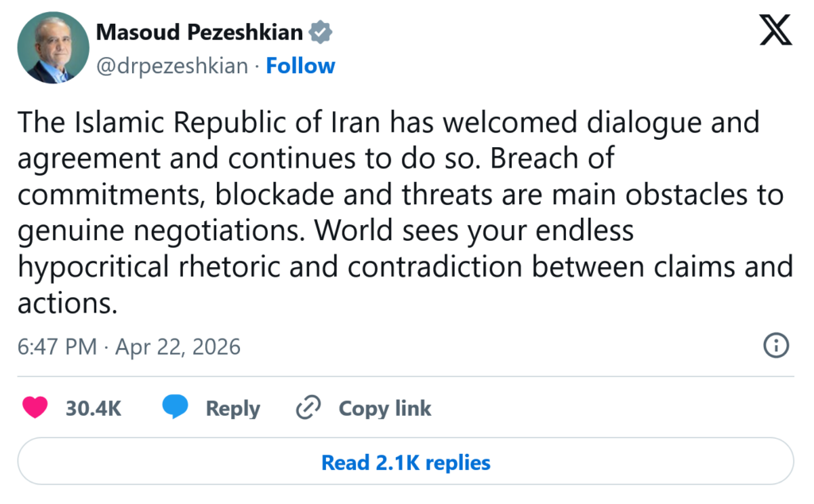Click the 30.4K like count
814x504 pixels.
[x=93, y=408]
